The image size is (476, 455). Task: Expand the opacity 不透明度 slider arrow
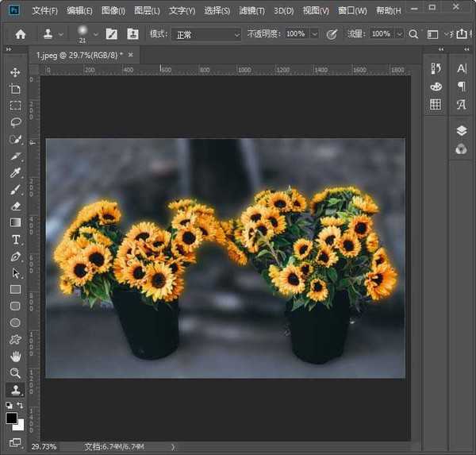(x=314, y=34)
